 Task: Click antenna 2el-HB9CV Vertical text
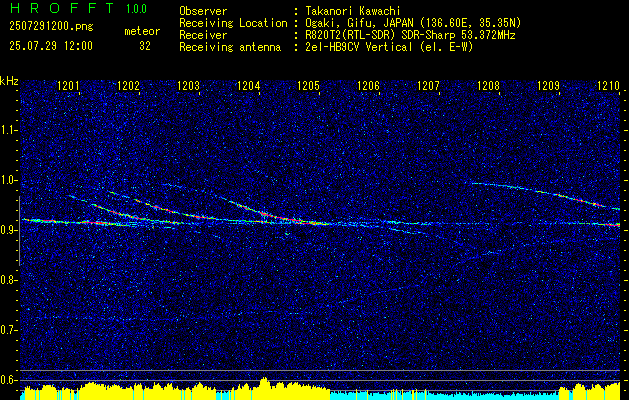coord(390,47)
